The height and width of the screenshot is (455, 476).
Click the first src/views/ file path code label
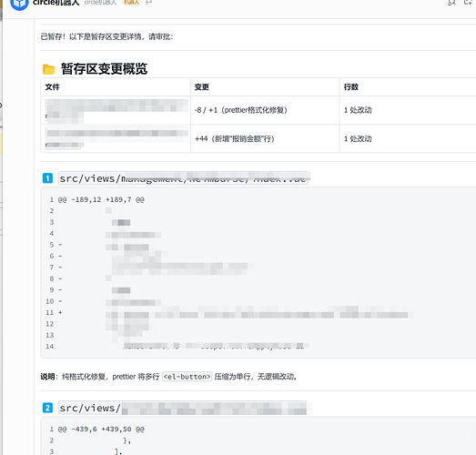[x=183, y=178]
